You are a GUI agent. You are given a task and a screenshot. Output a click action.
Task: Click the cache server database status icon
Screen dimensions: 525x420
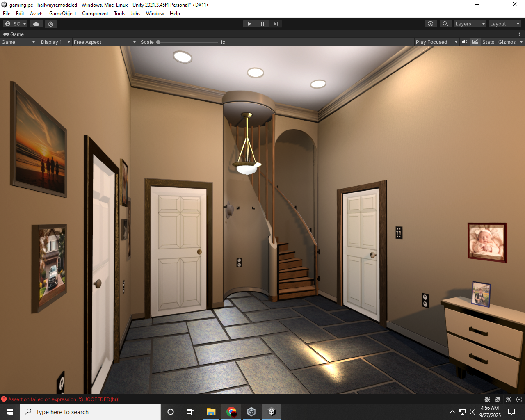[498, 399]
